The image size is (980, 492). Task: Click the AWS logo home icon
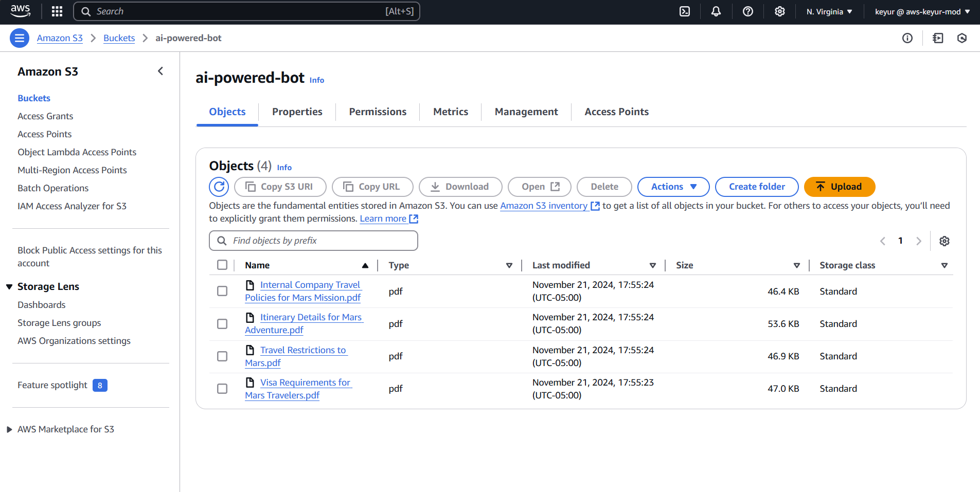point(20,11)
